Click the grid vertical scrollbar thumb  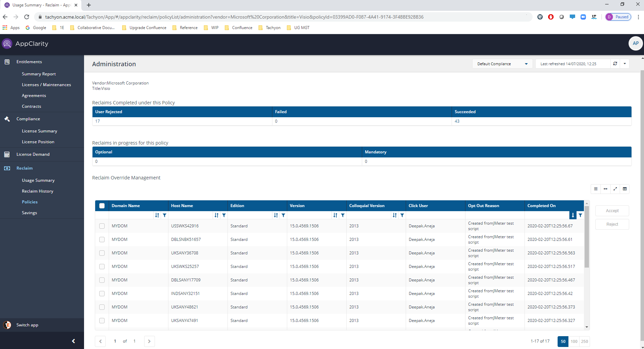pos(587,236)
